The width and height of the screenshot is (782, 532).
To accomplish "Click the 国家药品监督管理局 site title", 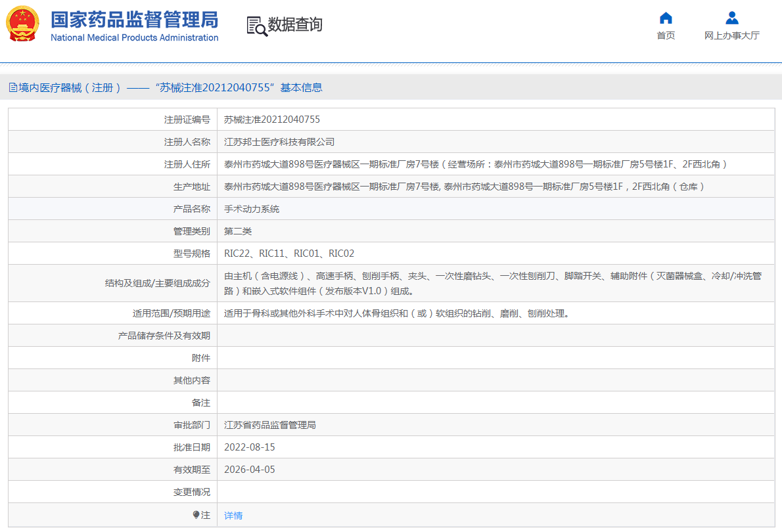I will click(x=134, y=20).
